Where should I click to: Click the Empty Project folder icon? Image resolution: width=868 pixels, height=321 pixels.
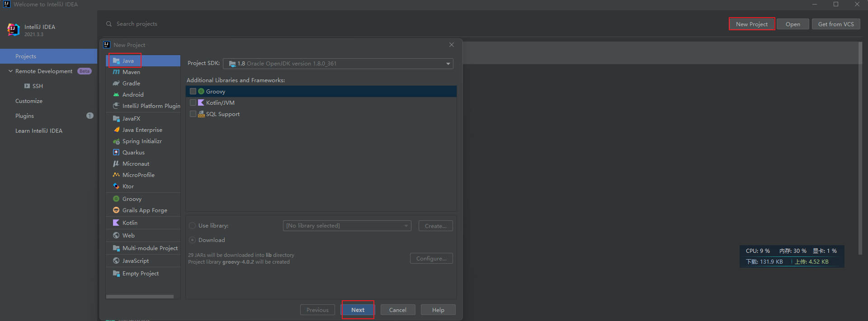pyautogui.click(x=116, y=274)
